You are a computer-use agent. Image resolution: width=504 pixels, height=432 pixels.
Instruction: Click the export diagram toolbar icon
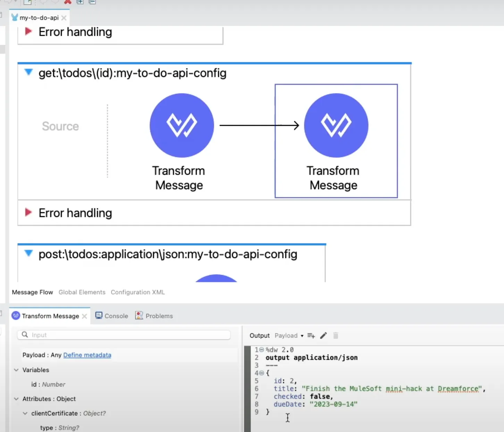point(27,2)
